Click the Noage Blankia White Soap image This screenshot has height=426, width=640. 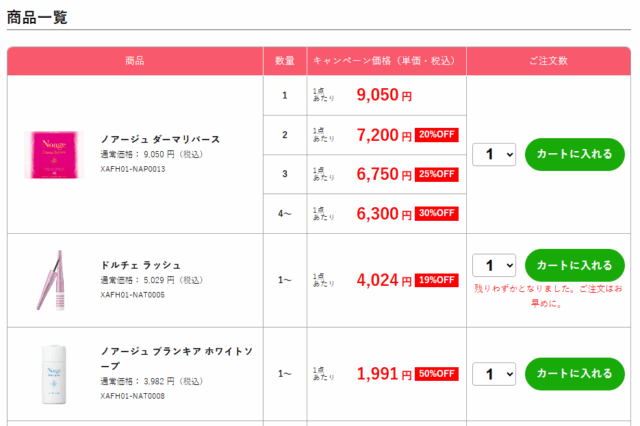click(50, 373)
